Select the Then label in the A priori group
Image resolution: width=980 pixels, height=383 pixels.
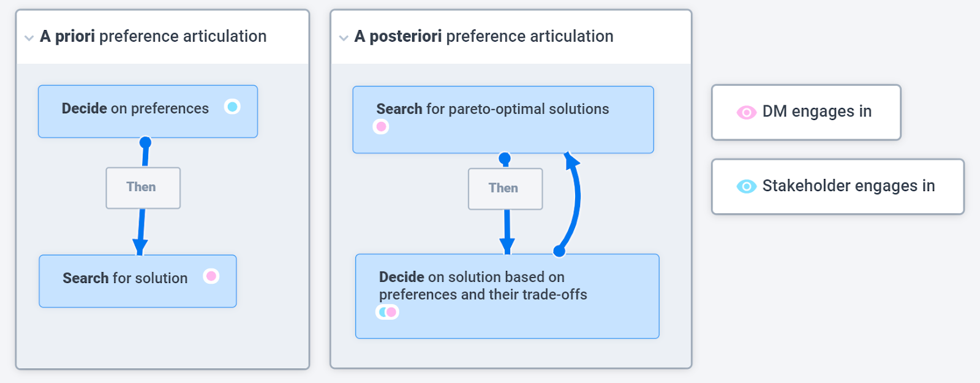pyautogui.click(x=143, y=188)
